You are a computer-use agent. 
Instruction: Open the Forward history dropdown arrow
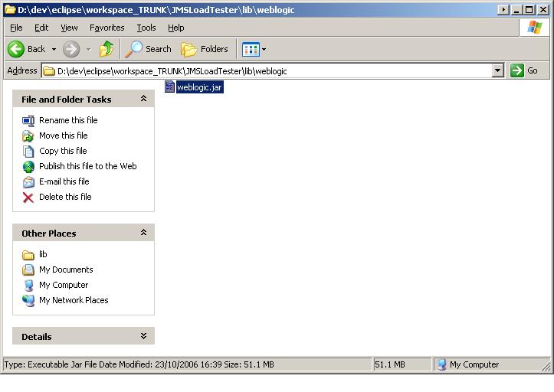click(x=88, y=49)
